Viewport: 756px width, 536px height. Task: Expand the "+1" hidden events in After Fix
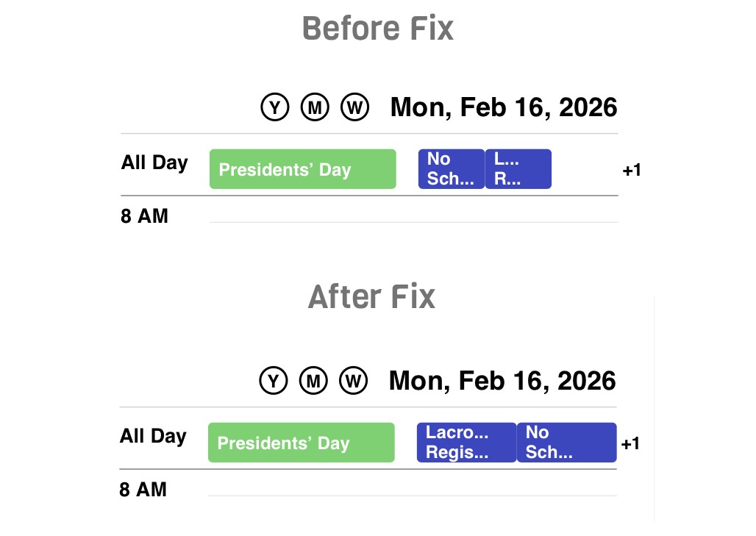coord(631,443)
